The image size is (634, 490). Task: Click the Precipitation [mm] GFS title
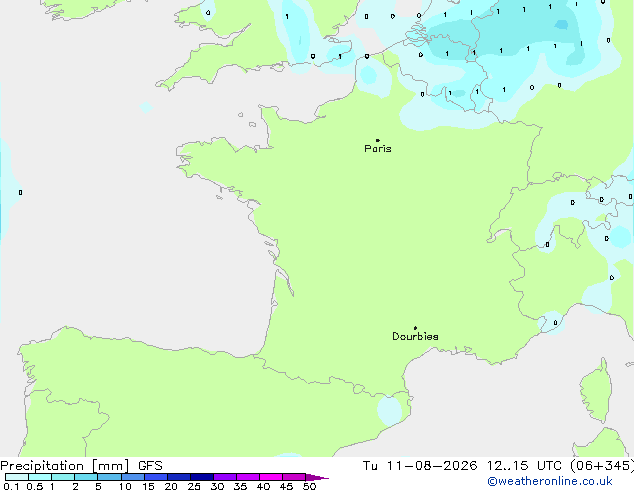[x=81, y=466]
